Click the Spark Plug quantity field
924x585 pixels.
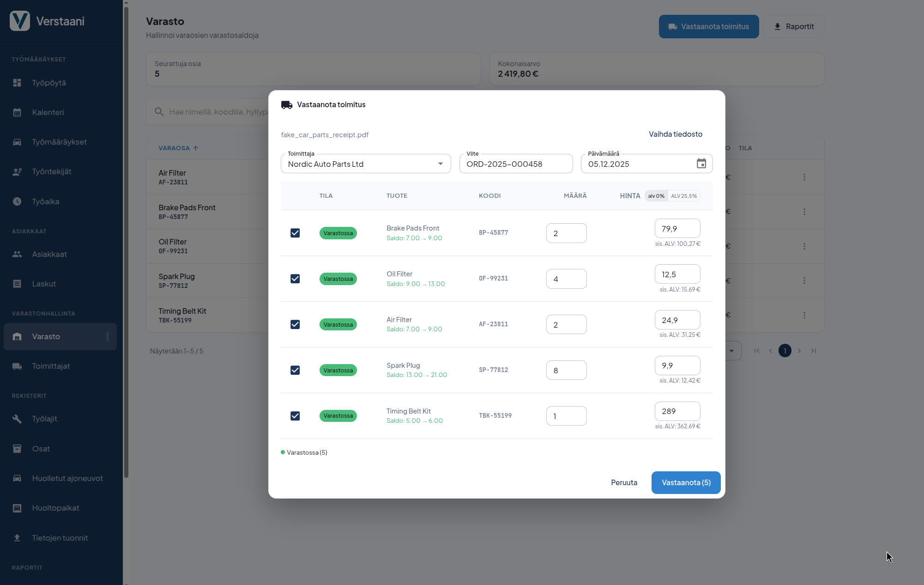point(566,370)
